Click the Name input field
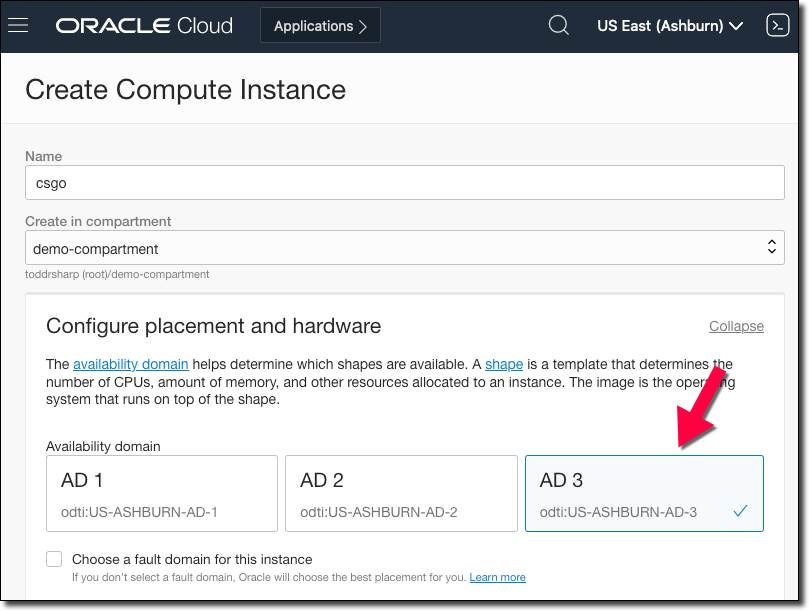This screenshot has height=611, width=809. click(404, 183)
